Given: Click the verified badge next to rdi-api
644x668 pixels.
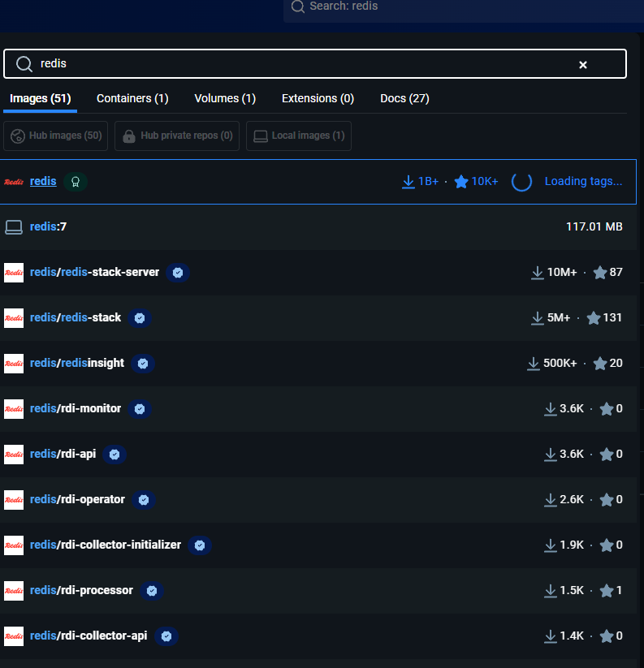Looking at the screenshot, I should click(115, 455).
